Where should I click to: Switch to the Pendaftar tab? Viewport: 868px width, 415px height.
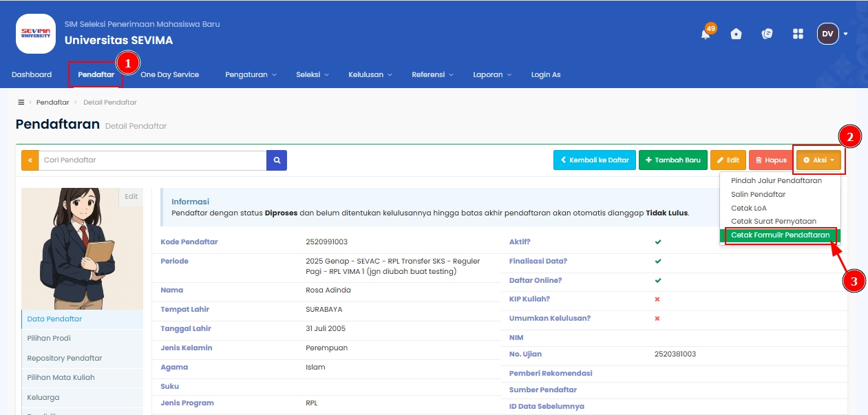[x=96, y=74]
